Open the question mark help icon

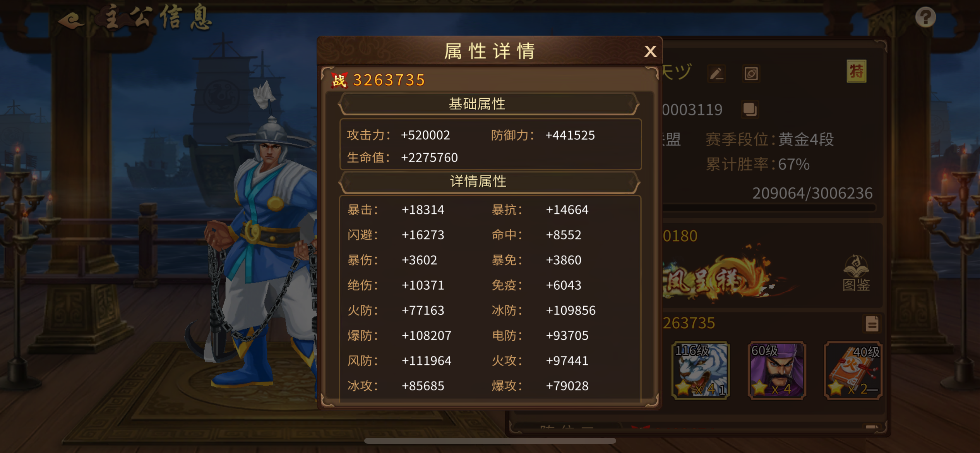coord(925,17)
